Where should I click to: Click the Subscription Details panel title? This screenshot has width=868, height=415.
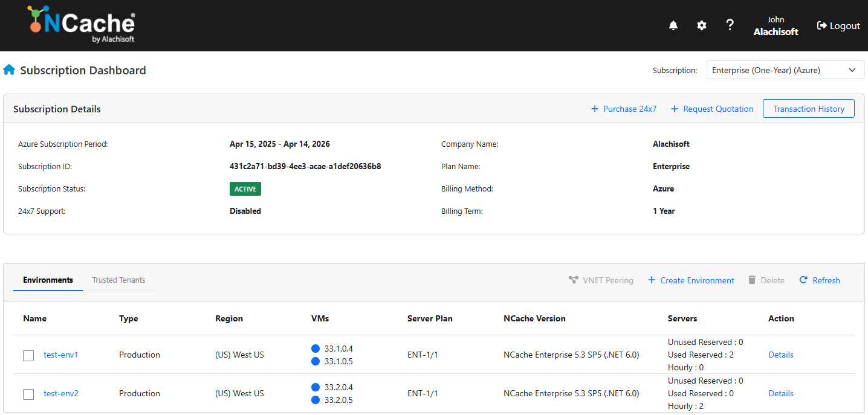[57, 109]
